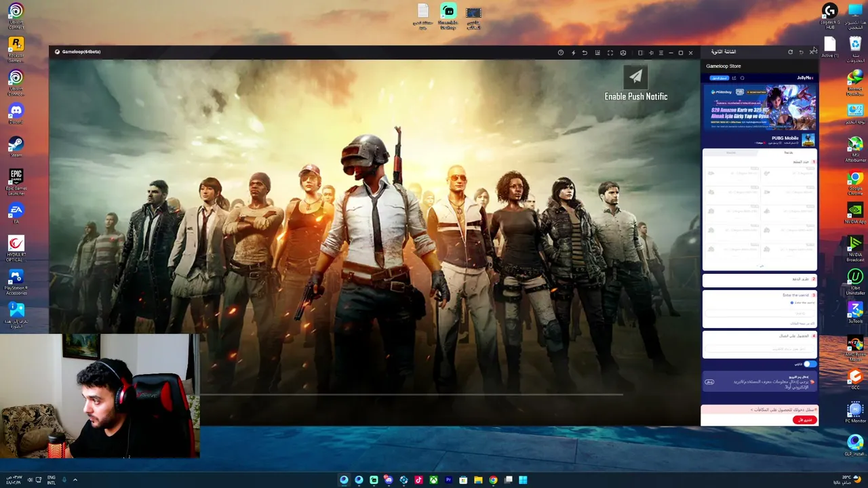Image resolution: width=868 pixels, height=488 pixels.
Task: Open the Gameloop hamburger menu
Action: coord(661,52)
